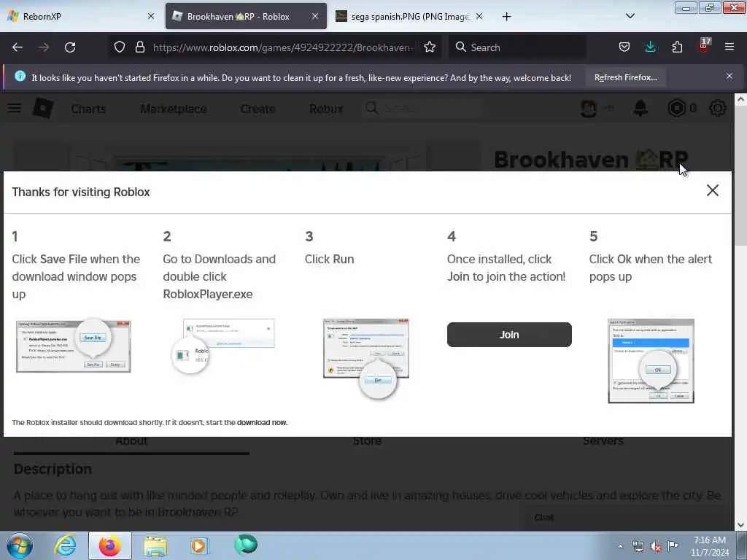Click the Join button in step 4

click(x=509, y=335)
